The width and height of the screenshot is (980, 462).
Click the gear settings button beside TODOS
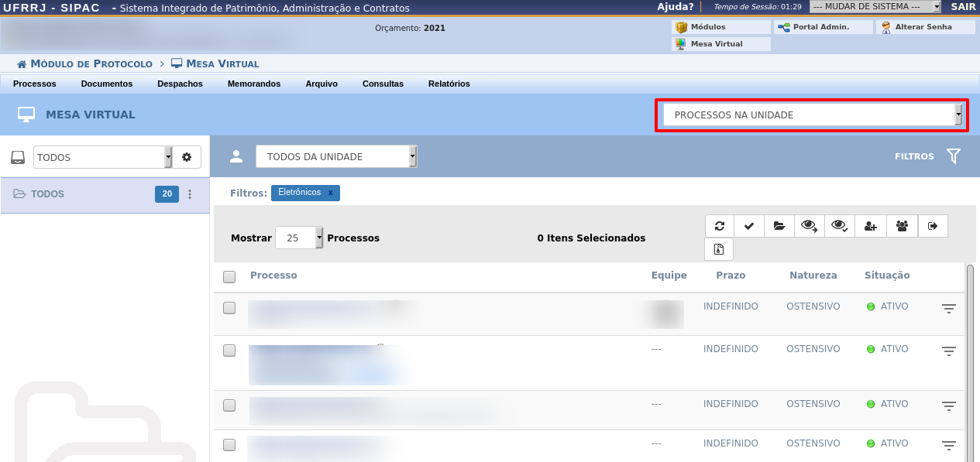click(187, 157)
